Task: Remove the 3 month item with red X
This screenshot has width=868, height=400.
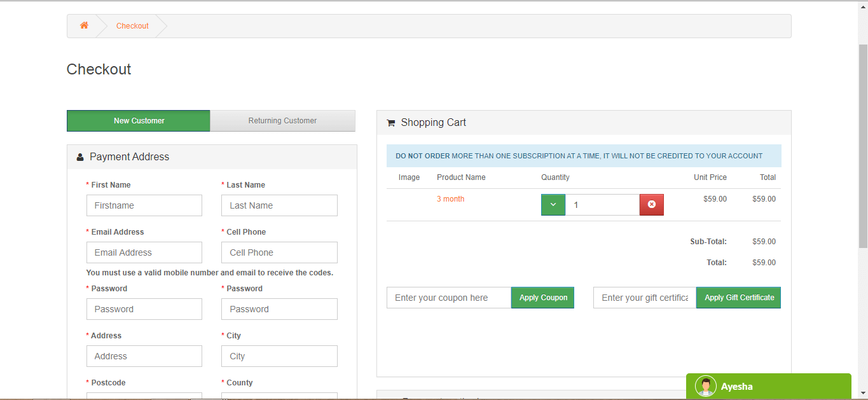Action: tap(652, 205)
